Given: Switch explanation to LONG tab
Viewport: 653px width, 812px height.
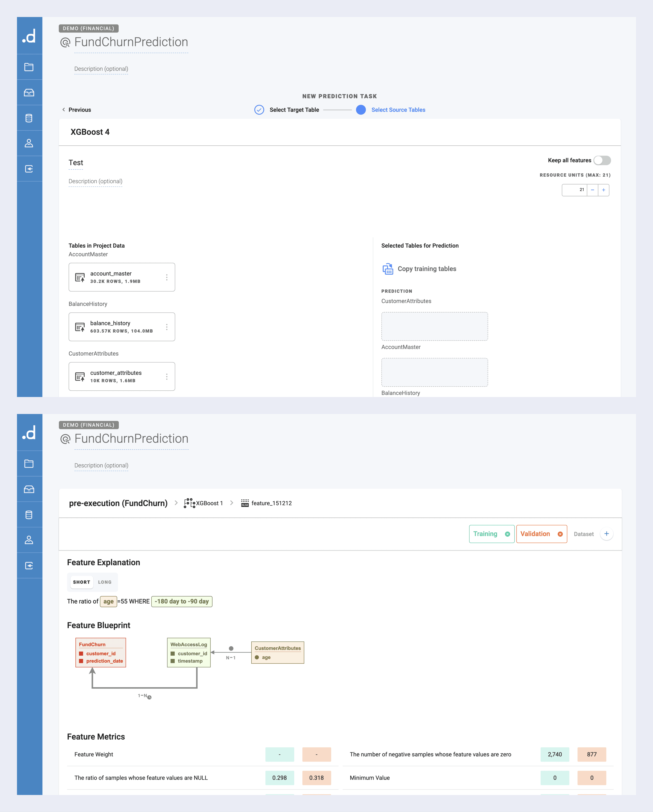Looking at the screenshot, I should pos(105,582).
